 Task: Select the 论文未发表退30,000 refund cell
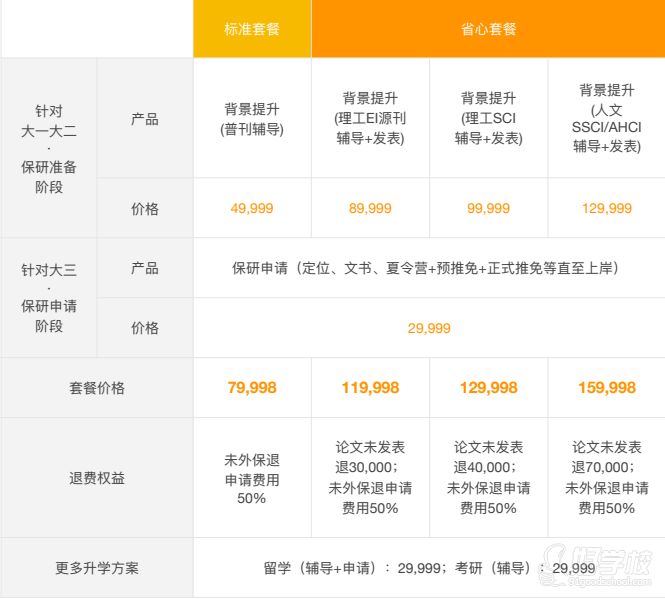point(370,478)
